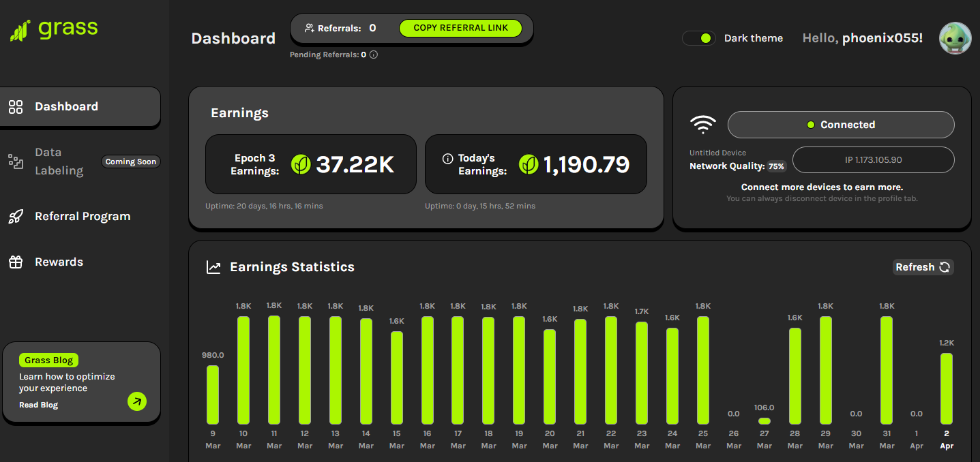Click the 15 Mar earnings bar
The image size is (980, 462).
click(397, 378)
